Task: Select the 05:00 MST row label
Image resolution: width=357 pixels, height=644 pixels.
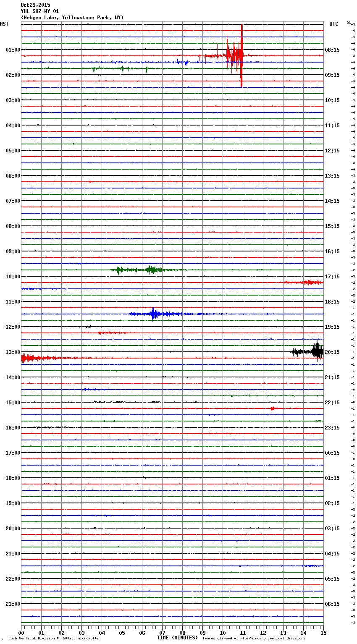Action: (13, 150)
